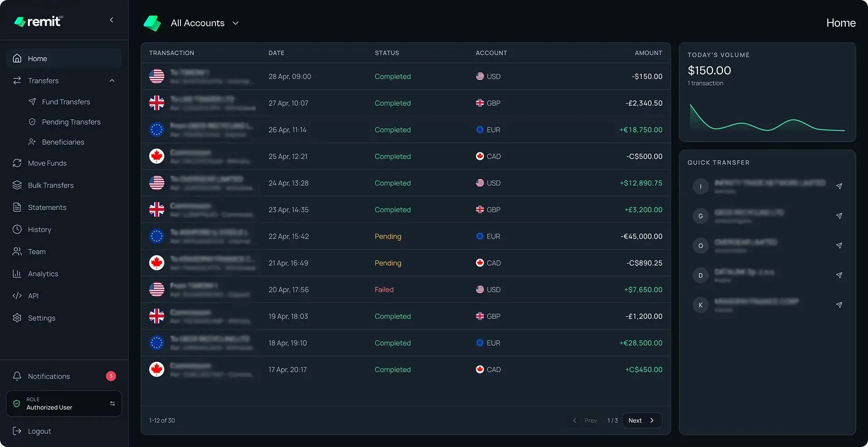The image size is (868, 447).
Task: Click the Analytics bar chart icon
Action: click(x=17, y=274)
